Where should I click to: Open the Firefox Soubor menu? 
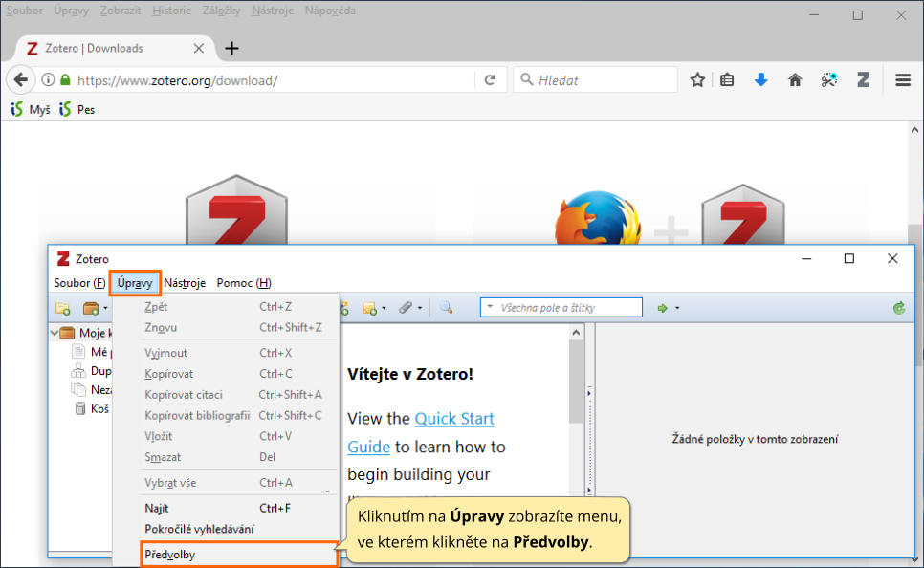click(x=25, y=11)
